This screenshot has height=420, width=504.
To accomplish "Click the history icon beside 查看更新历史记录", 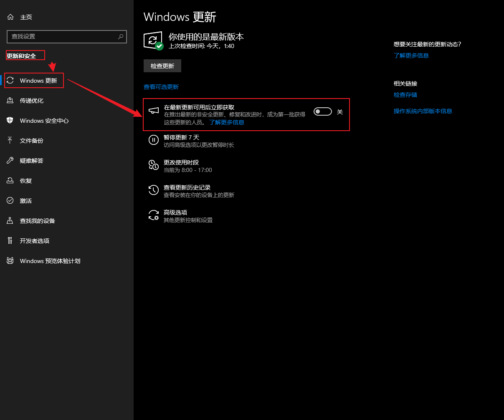I will tap(154, 190).
